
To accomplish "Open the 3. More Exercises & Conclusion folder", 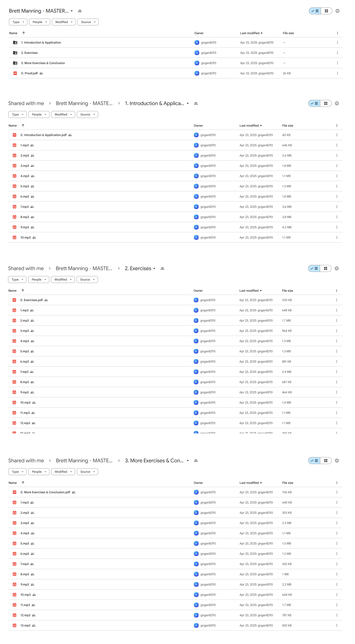I will coord(43,63).
